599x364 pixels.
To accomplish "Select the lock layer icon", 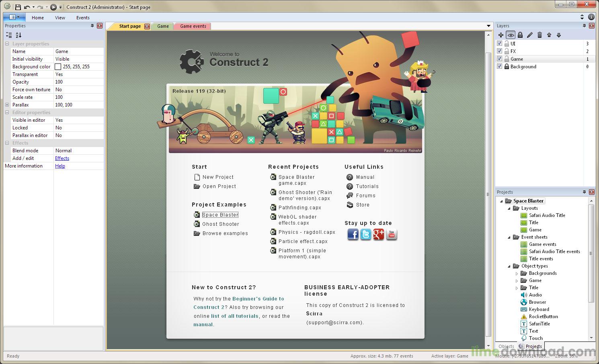I will pyautogui.click(x=520, y=35).
